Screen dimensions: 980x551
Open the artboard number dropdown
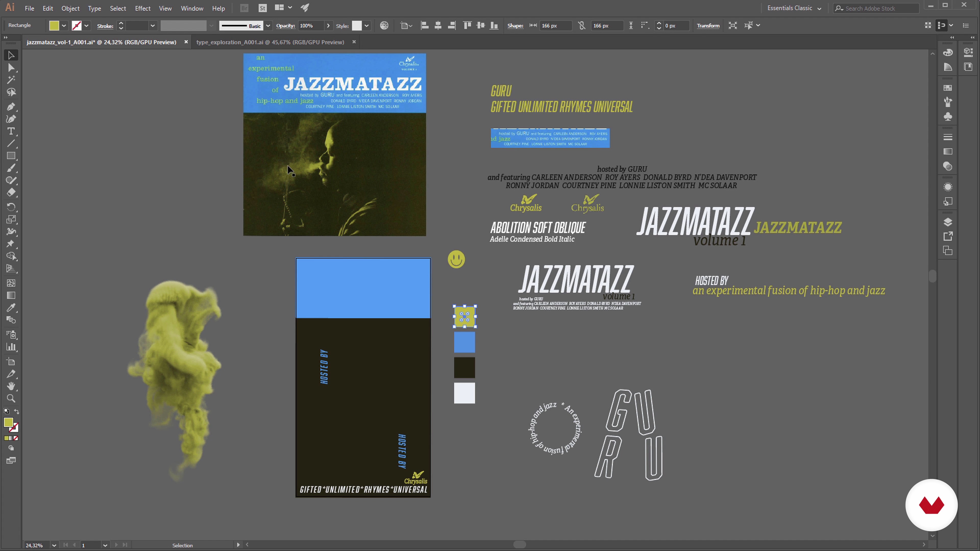pos(105,545)
